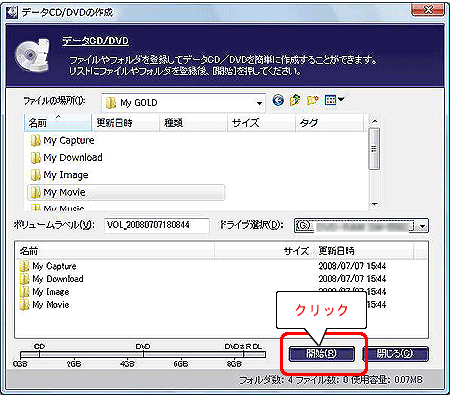Select My Movie in burn list
This screenshot has height=396, width=450.
coord(45,305)
